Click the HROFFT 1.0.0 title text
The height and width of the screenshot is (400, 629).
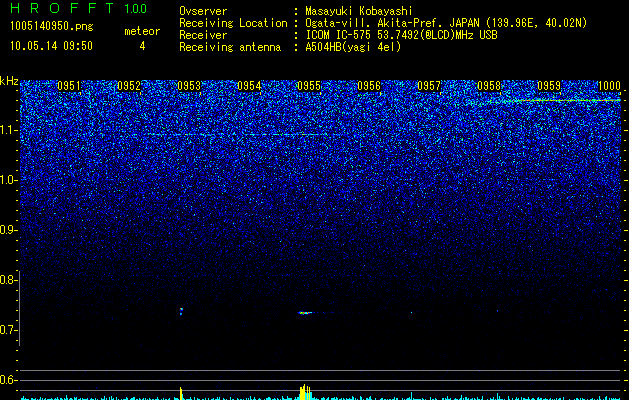[78, 8]
